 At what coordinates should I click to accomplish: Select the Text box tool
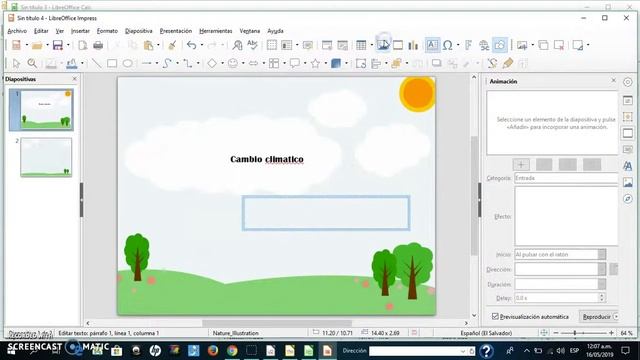point(432,45)
